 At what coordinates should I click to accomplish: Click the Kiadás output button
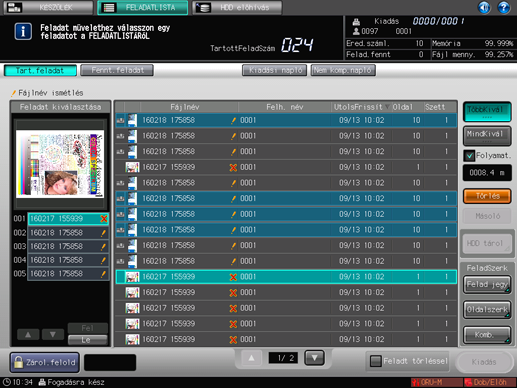484,362
